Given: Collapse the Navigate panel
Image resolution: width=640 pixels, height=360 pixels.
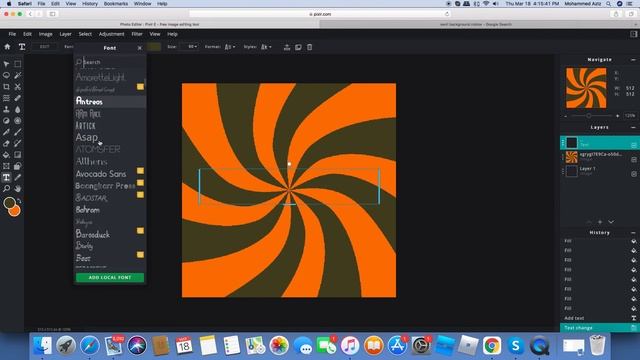Looking at the screenshot, I should pos(633,60).
